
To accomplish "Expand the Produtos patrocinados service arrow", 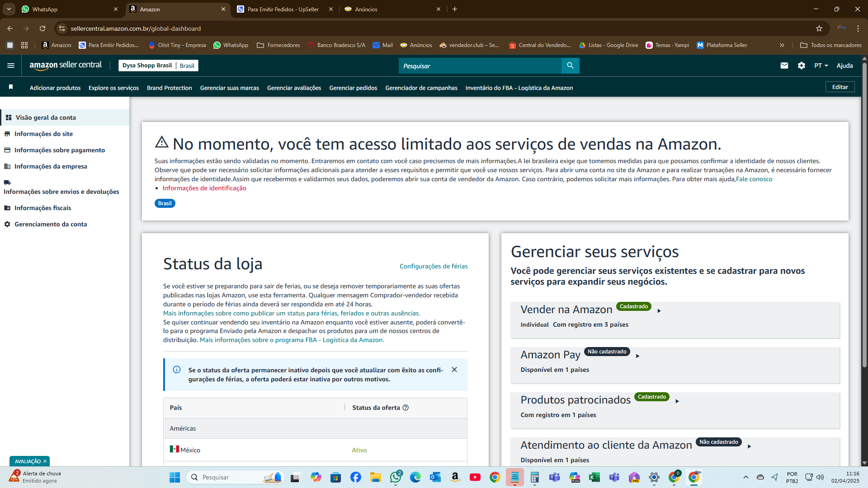I will (x=677, y=401).
